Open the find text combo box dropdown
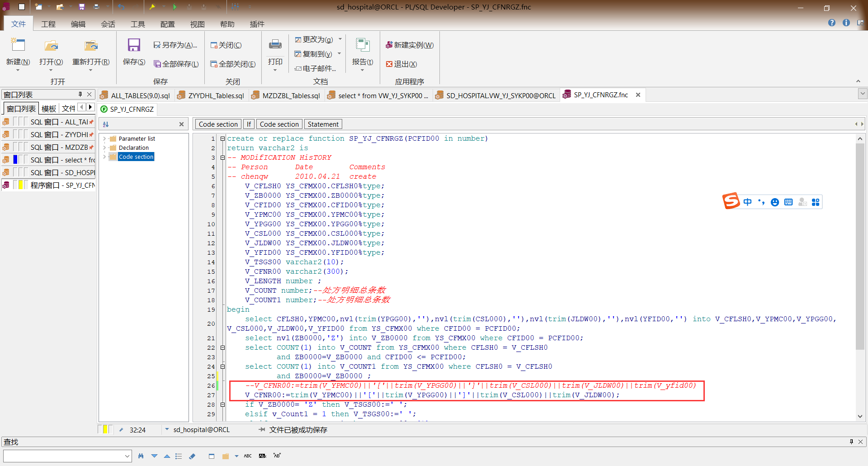This screenshot has height=466, width=868. click(127, 456)
